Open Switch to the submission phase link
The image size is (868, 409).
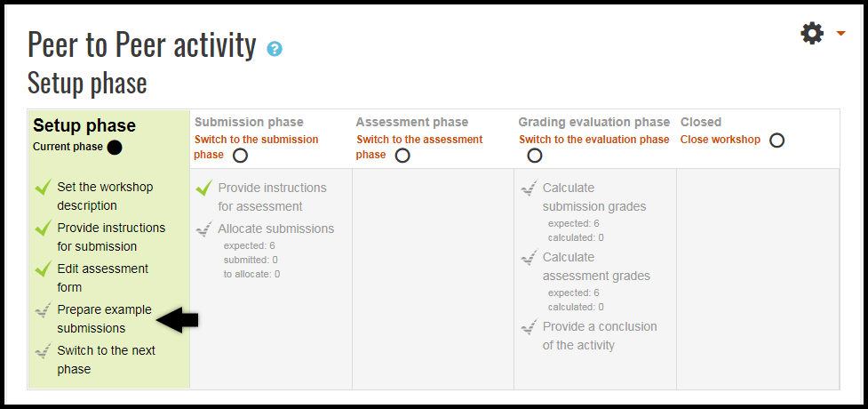click(256, 147)
